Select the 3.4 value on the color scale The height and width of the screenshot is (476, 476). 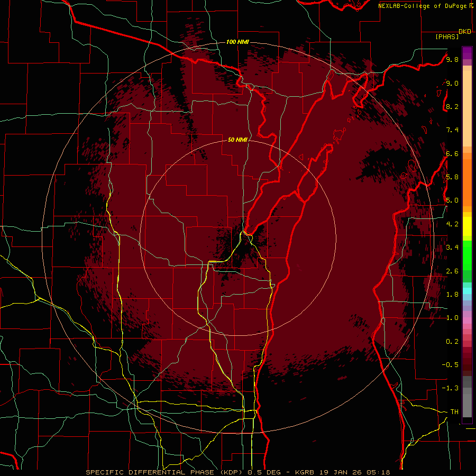coord(452,248)
